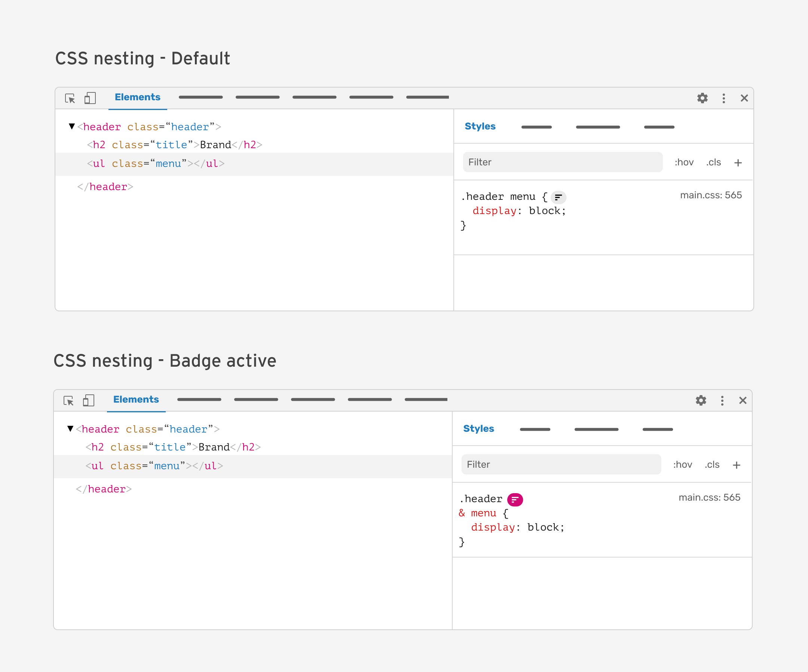Collapse header element in bottom DOM tree
The width and height of the screenshot is (808, 672).
click(x=70, y=428)
